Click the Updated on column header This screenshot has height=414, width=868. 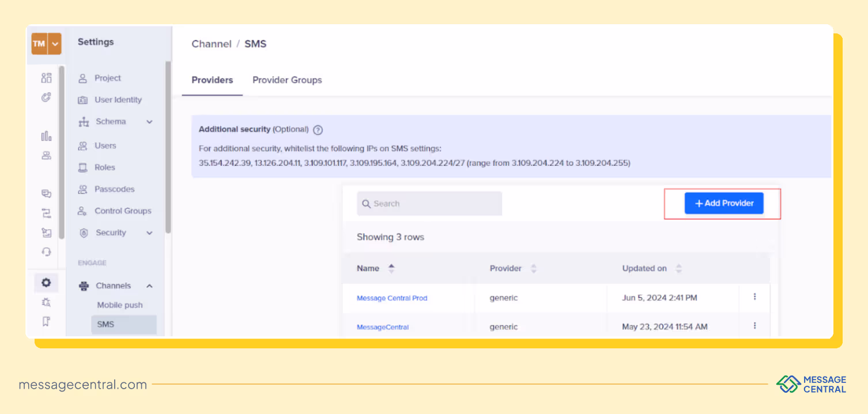644,268
